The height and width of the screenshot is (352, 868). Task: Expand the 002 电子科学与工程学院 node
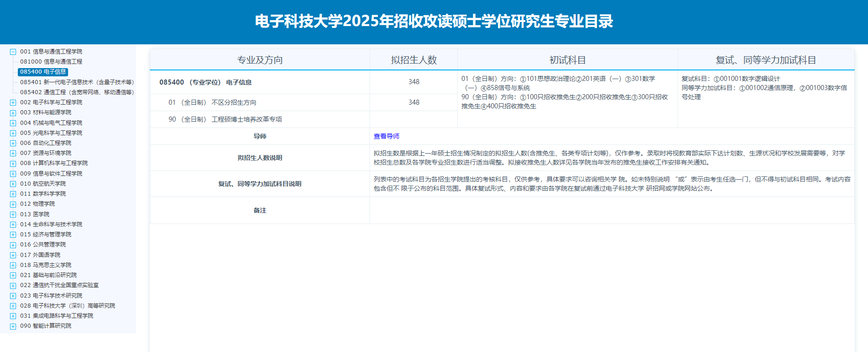pyautogui.click(x=13, y=103)
